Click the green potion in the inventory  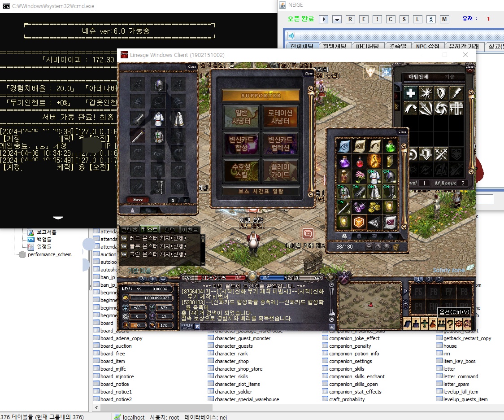(390, 146)
